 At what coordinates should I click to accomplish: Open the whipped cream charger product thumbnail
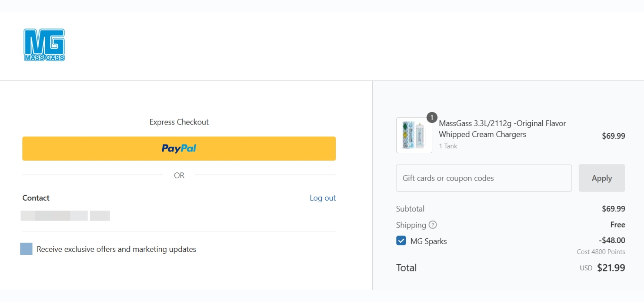414,135
